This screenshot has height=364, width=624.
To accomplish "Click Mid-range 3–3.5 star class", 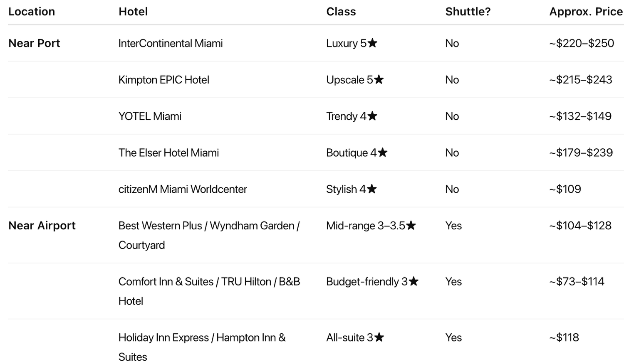I will [371, 226].
